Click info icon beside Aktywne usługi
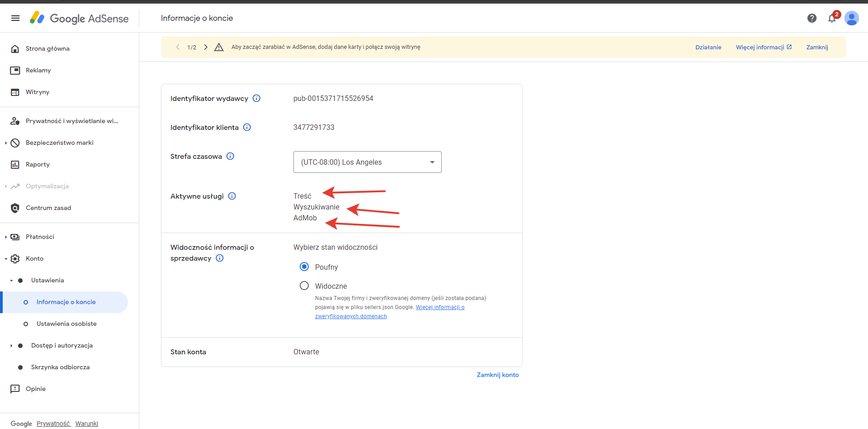 [x=232, y=196]
